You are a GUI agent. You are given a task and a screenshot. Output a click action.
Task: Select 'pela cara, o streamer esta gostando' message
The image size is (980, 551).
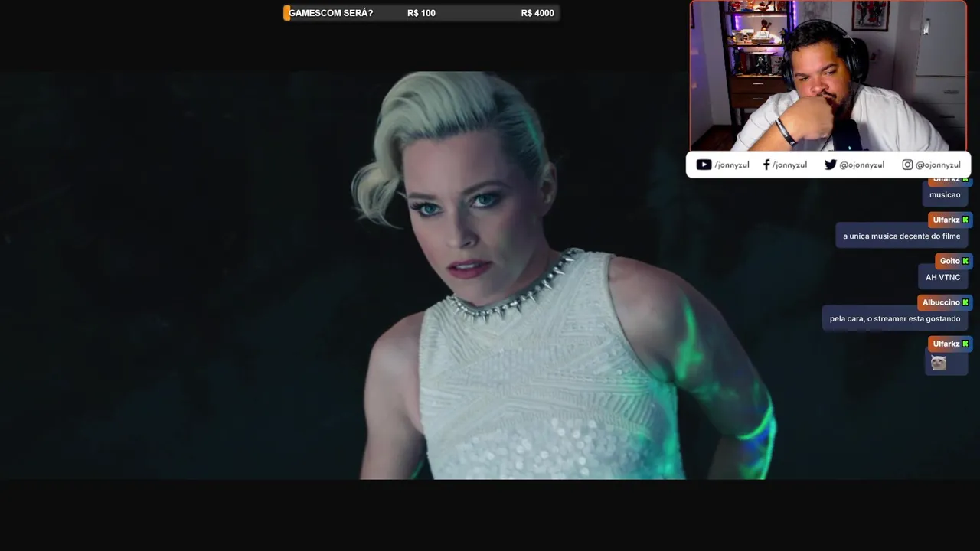point(894,319)
